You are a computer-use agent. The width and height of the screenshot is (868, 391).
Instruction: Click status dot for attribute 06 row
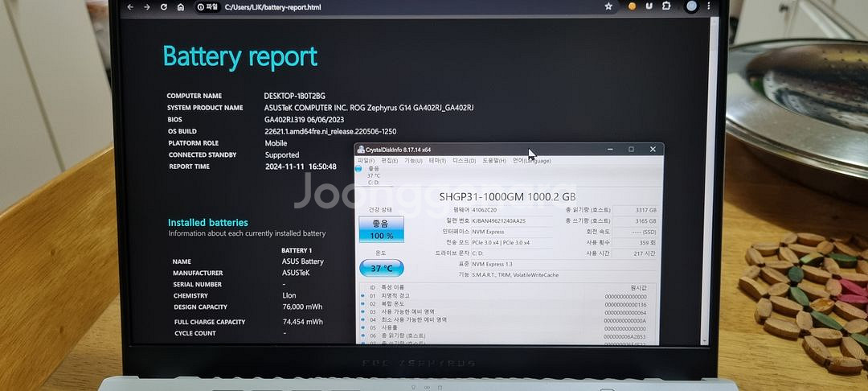click(362, 335)
